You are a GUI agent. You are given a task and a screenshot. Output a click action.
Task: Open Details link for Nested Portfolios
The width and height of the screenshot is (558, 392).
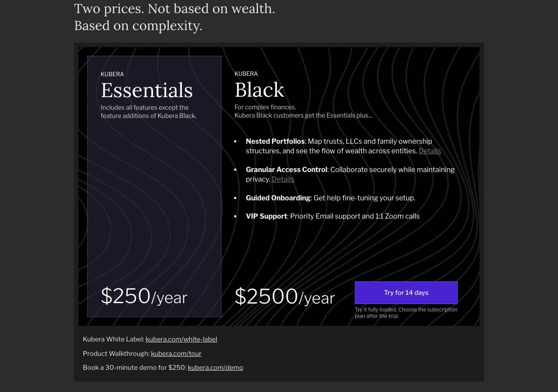click(x=430, y=151)
